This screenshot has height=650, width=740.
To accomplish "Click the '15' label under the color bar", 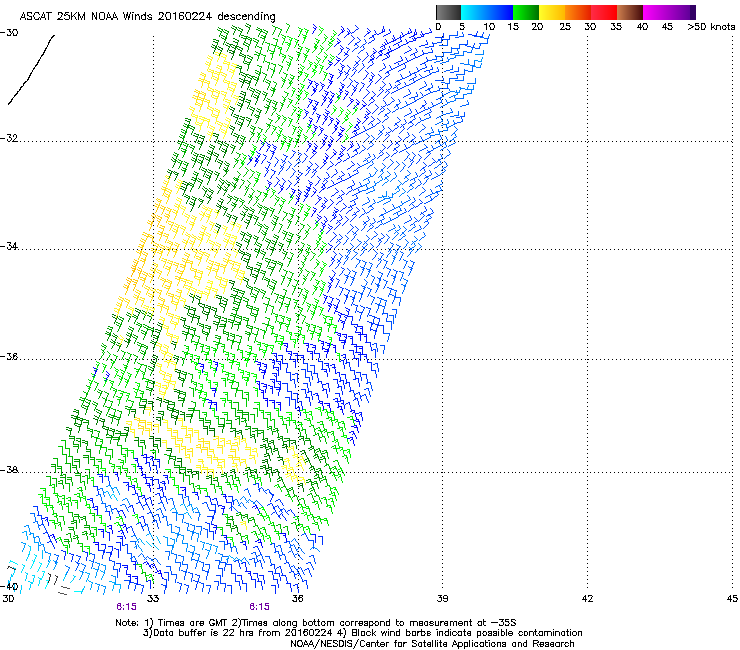I will pyautogui.click(x=513, y=27).
